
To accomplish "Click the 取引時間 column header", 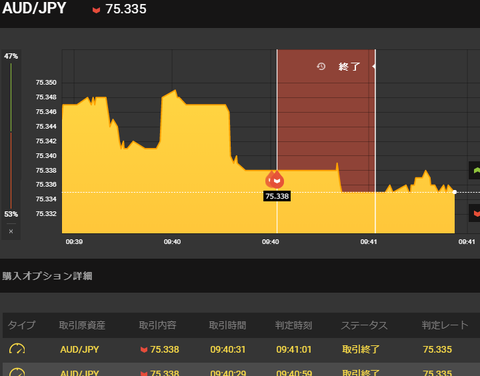I will click(x=227, y=325).
